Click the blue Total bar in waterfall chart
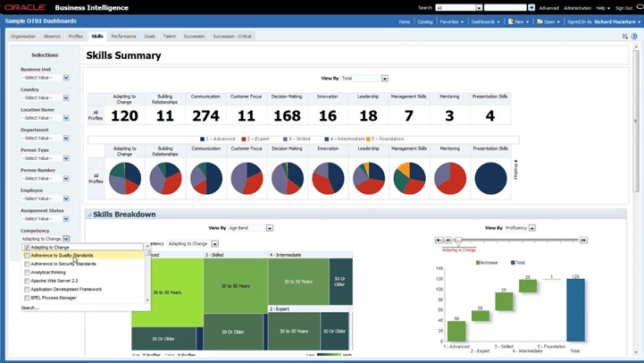 (575, 310)
